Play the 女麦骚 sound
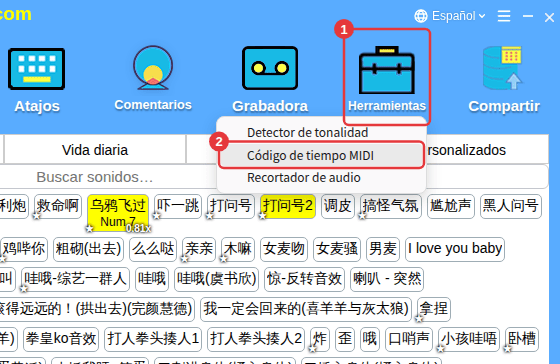 [337, 249]
